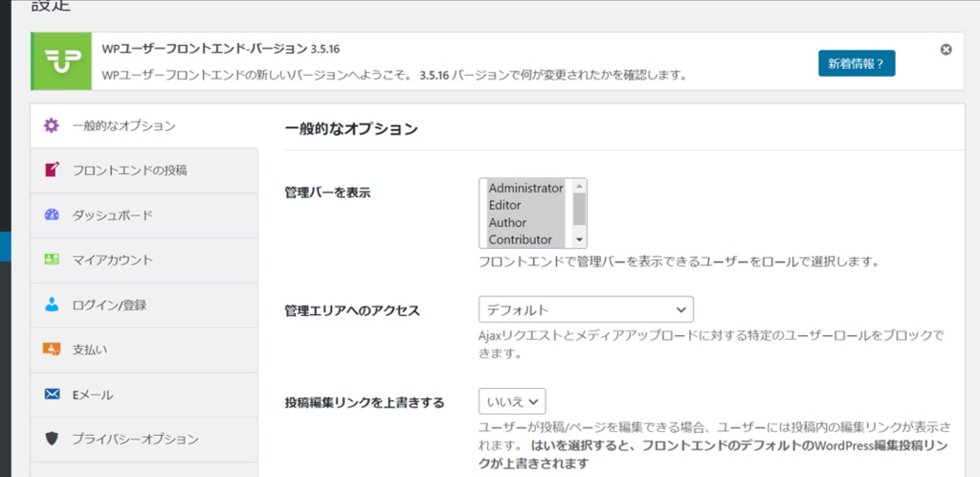Screen dimensions: 980x477
Task: Open the プライバシーオプション tab
Action: click(x=145, y=440)
